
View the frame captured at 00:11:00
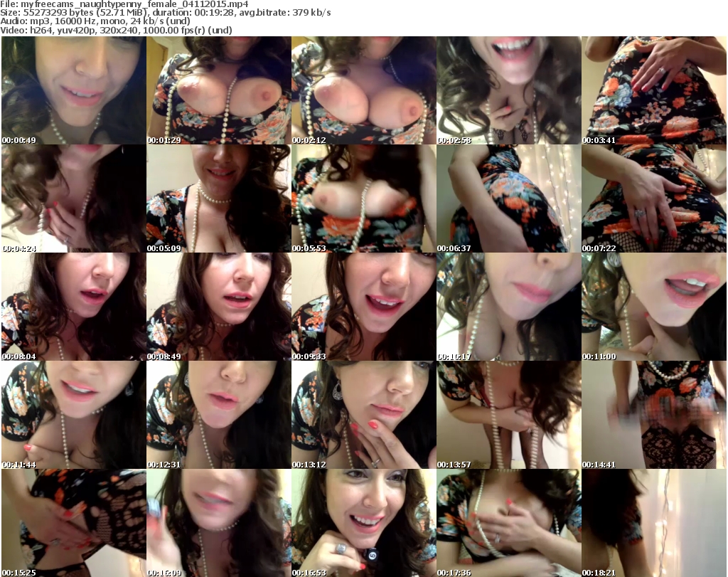[x=654, y=307]
